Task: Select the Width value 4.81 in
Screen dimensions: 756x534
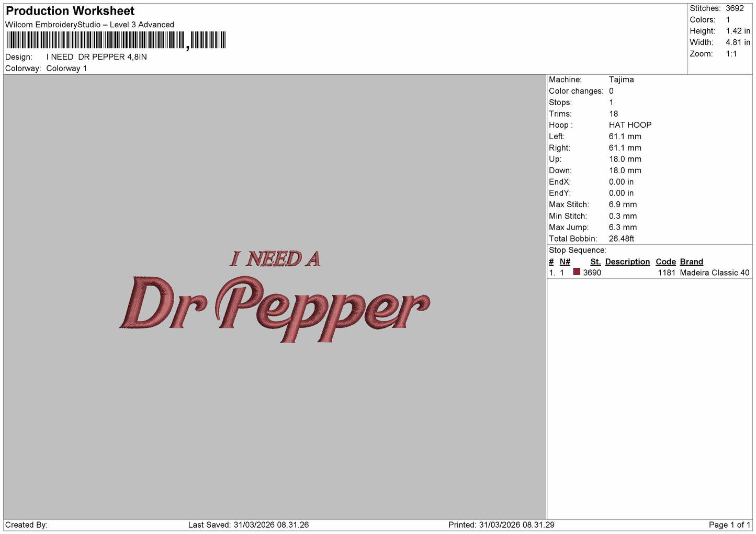Action: pos(738,42)
